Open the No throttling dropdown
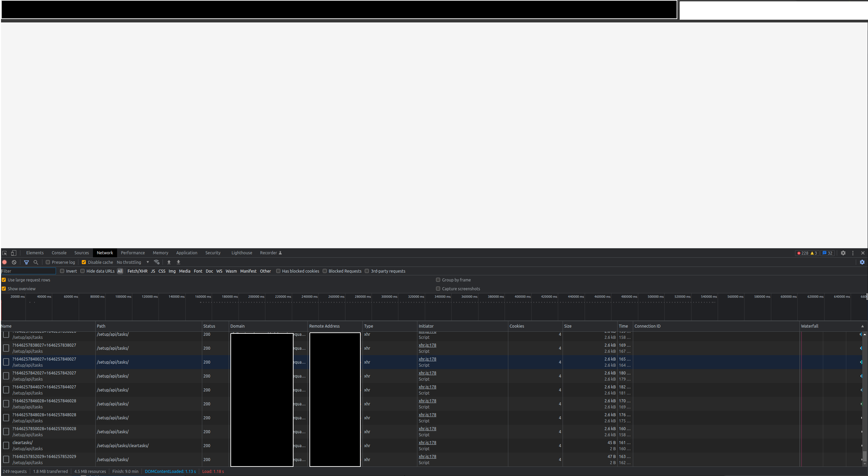This screenshot has width=868, height=476. click(x=133, y=262)
